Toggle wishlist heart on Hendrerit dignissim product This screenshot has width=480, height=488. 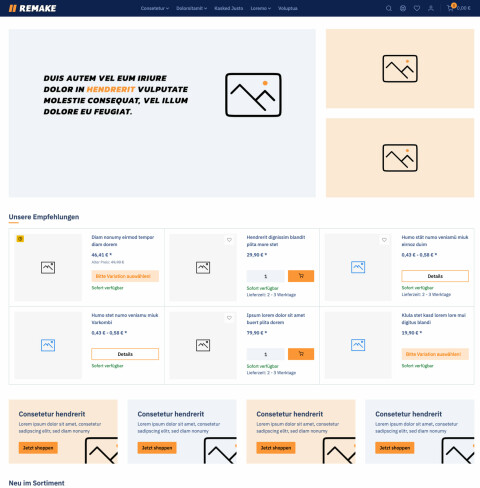229,240
